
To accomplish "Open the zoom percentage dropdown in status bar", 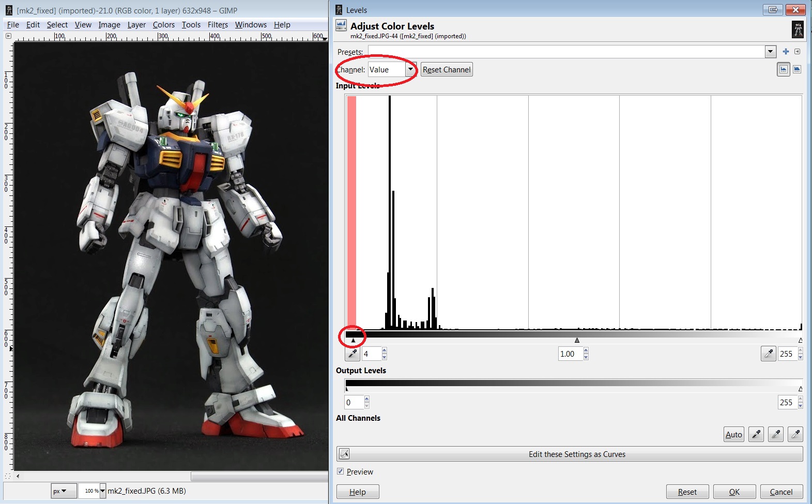I will coord(102,491).
